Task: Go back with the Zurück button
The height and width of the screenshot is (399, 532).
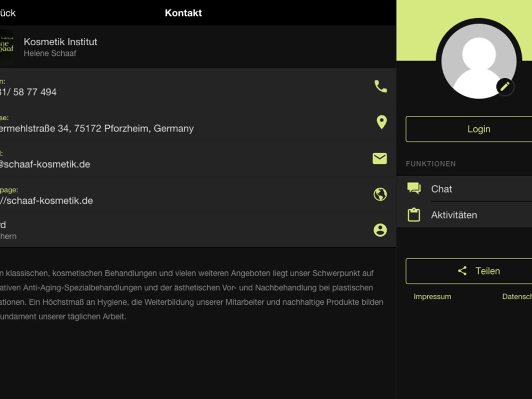Action: (8, 13)
